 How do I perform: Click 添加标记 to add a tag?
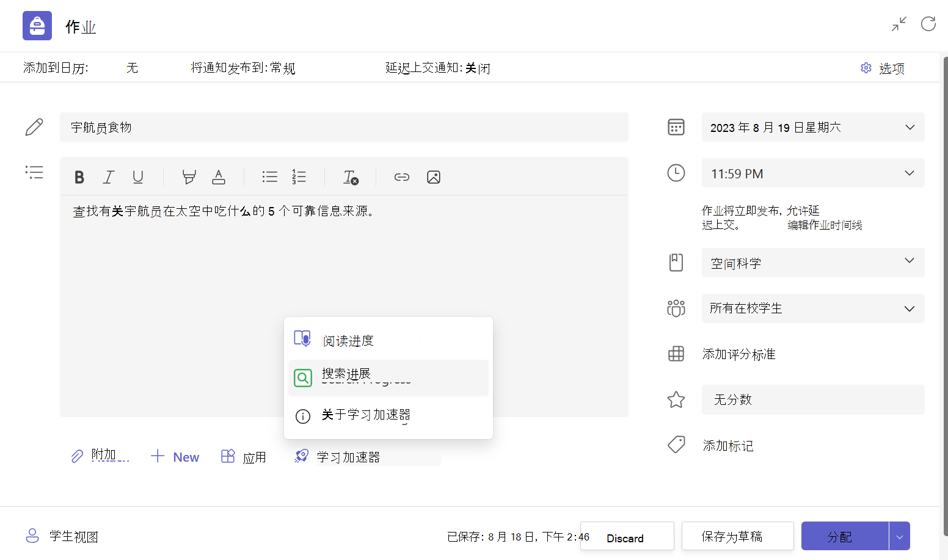728,446
